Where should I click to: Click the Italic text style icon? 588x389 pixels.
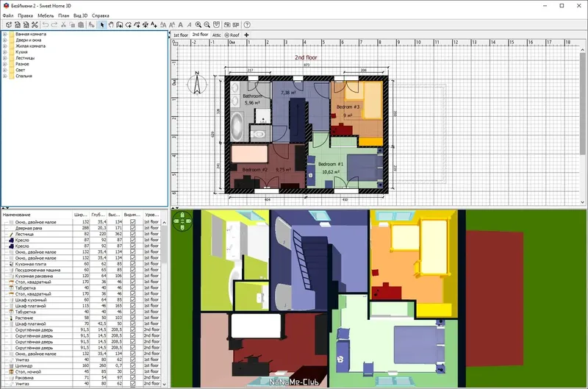pyautogui.click(x=189, y=25)
